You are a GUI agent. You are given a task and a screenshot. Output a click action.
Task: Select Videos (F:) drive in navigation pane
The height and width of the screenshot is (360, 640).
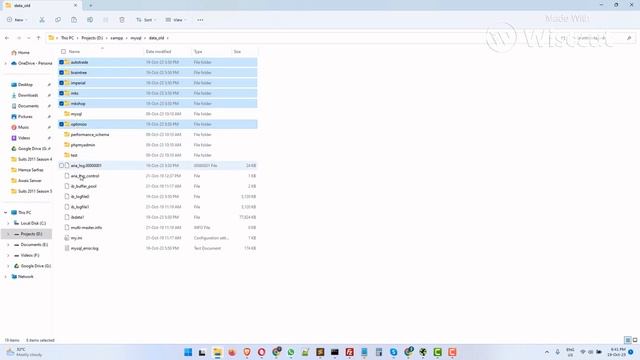[x=27, y=255]
